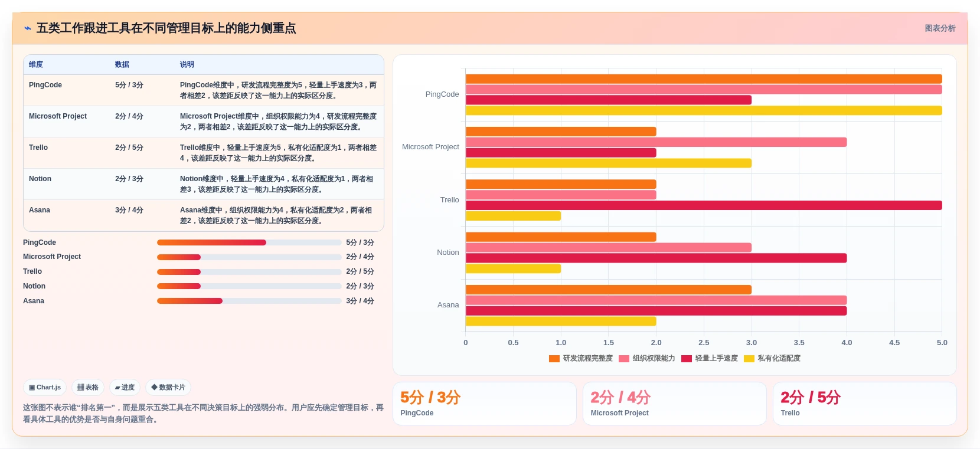The height and width of the screenshot is (449, 980).
Task: Click the 3分 / 4分 value in the Asana table row
Action: click(x=129, y=210)
